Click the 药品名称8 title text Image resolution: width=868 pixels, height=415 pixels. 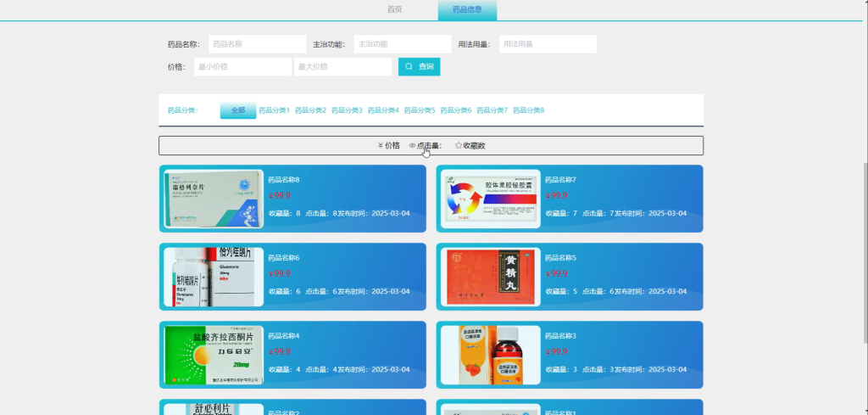pyautogui.click(x=284, y=180)
